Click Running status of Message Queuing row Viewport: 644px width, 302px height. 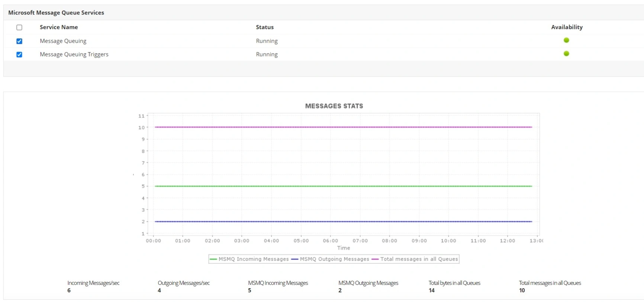[x=267, y=41]
